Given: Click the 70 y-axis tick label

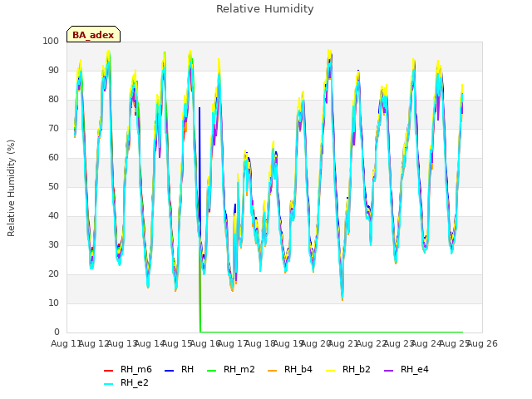Looking at the screenshot, I should pyautogui.click(x=53, y=129).
